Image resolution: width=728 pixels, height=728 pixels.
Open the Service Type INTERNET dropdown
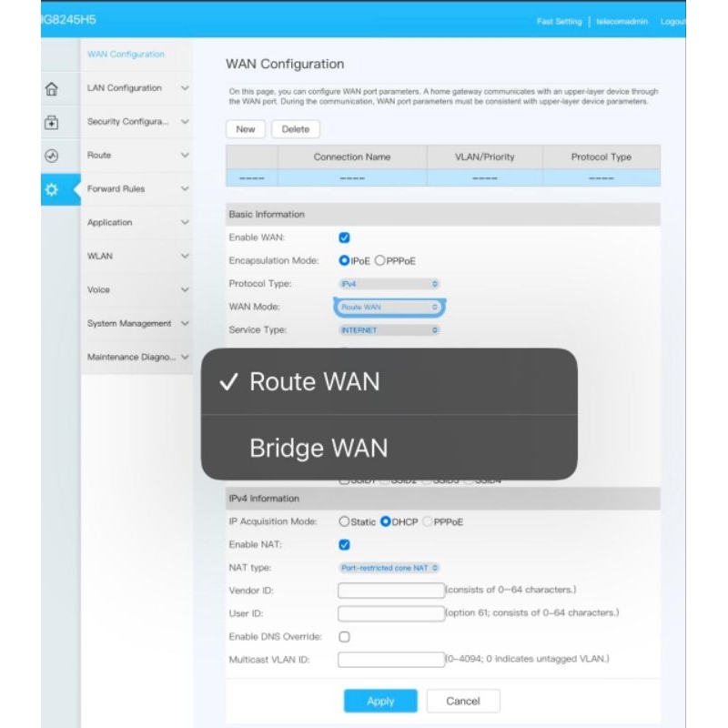[389, 330]
